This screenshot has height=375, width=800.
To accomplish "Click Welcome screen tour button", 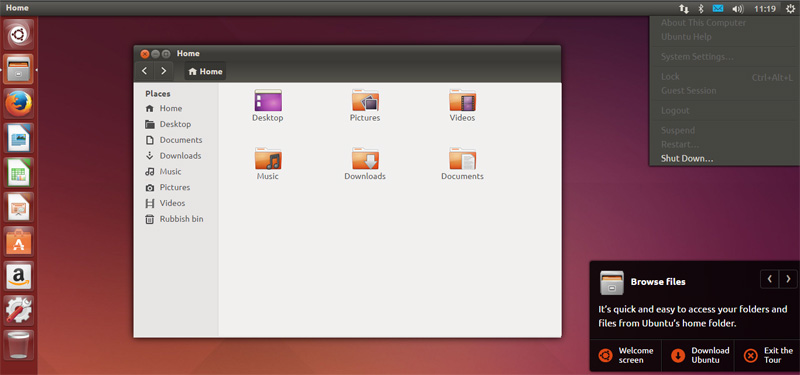I will pyautogui.click(x=626, y=355).
